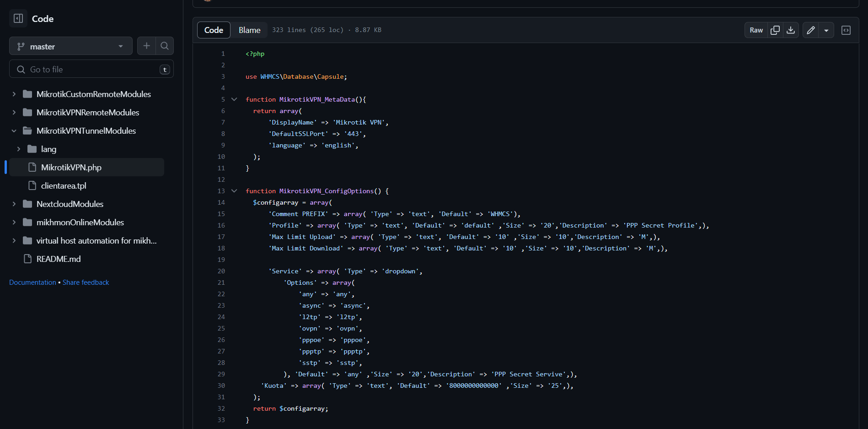Open the clientarea.tpl file

pos(64,186)
